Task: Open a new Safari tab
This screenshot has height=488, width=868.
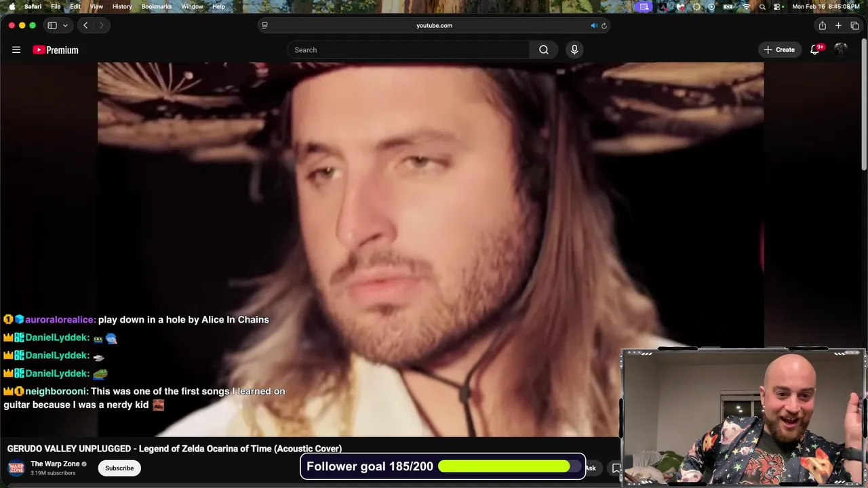Action: pos(838,25)
